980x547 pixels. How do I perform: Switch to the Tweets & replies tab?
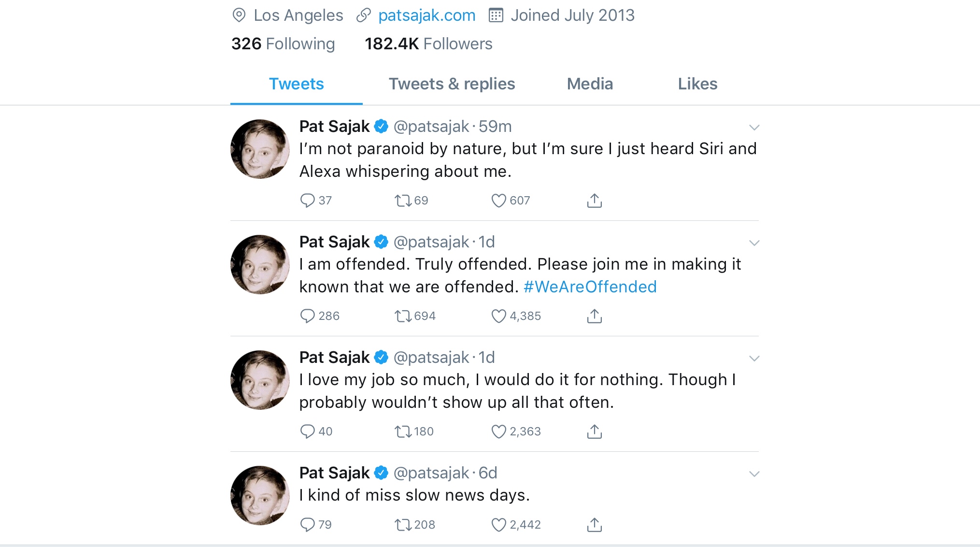[452, 84]
